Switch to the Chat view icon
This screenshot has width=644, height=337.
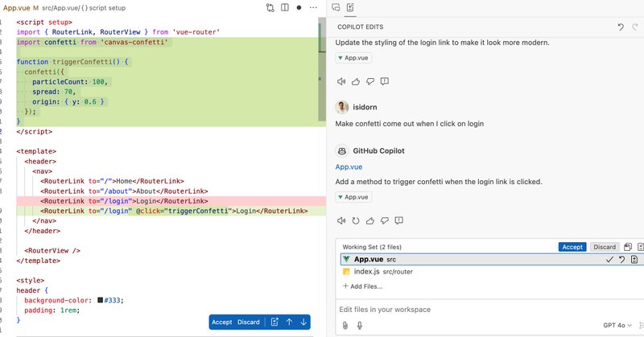[336, 7]
